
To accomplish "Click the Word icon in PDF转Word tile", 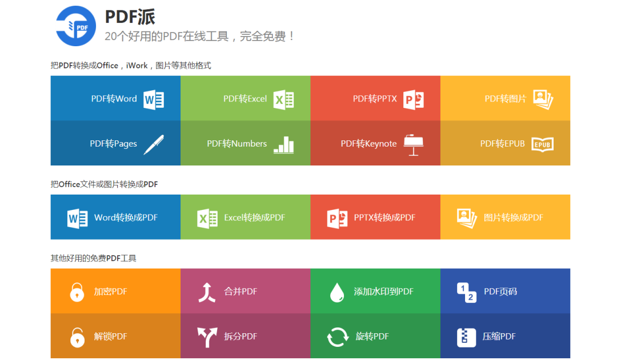I will point(154,99).
